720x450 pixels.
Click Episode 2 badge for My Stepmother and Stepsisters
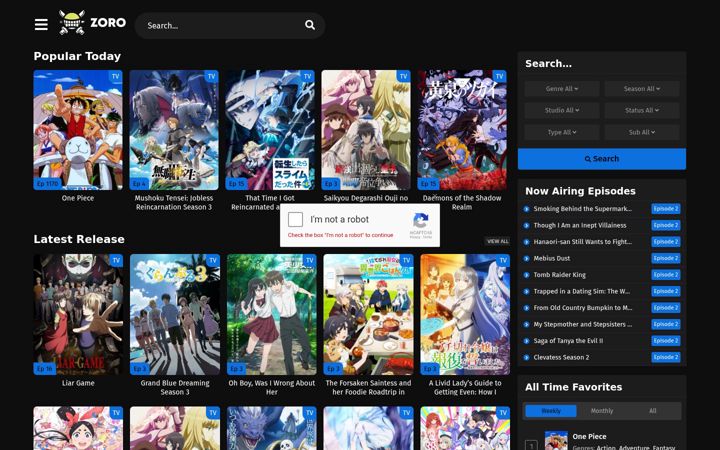(x=666, y=324)
